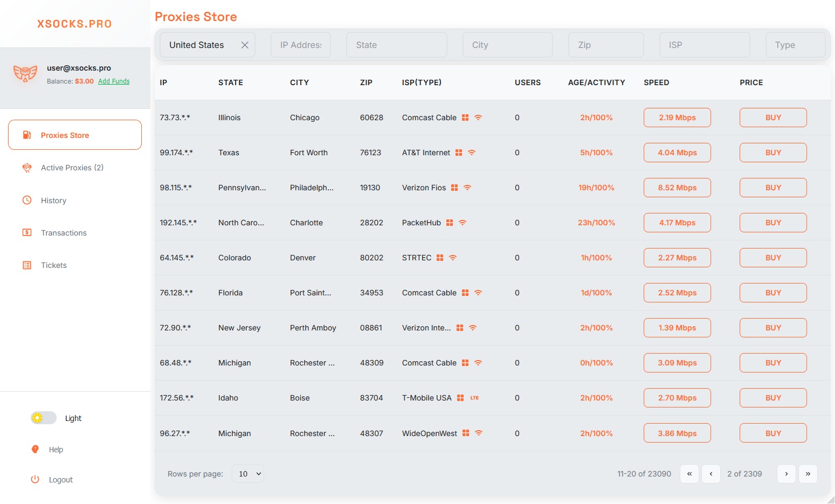Open the Type filter dropdown

pos(795,45)
